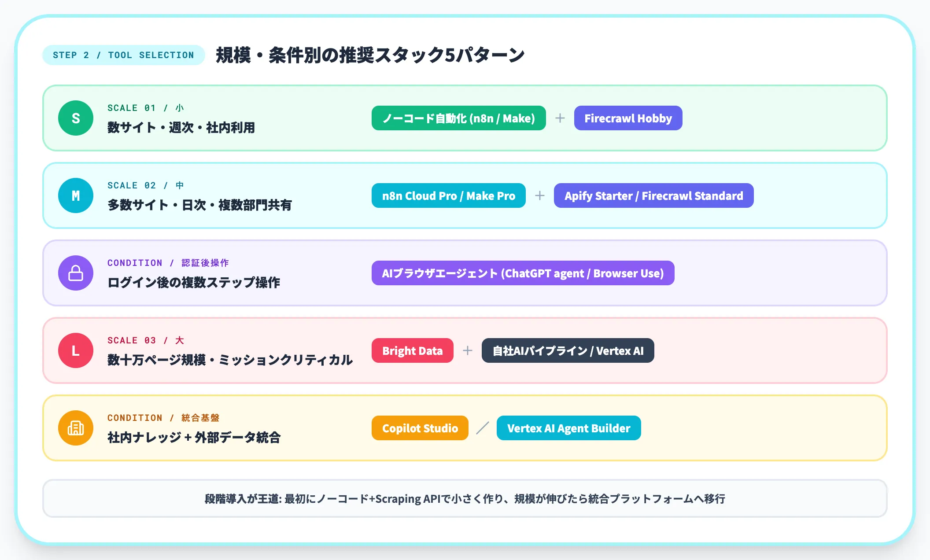Click the CONDITION / 認証後操作 label
Screen dimensions: 930x560
tap(168, 263)
